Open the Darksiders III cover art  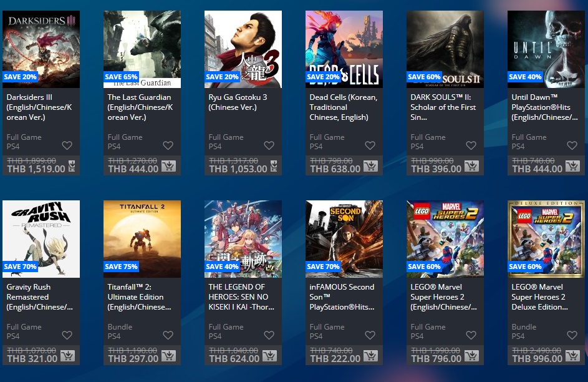click(41, 49)
